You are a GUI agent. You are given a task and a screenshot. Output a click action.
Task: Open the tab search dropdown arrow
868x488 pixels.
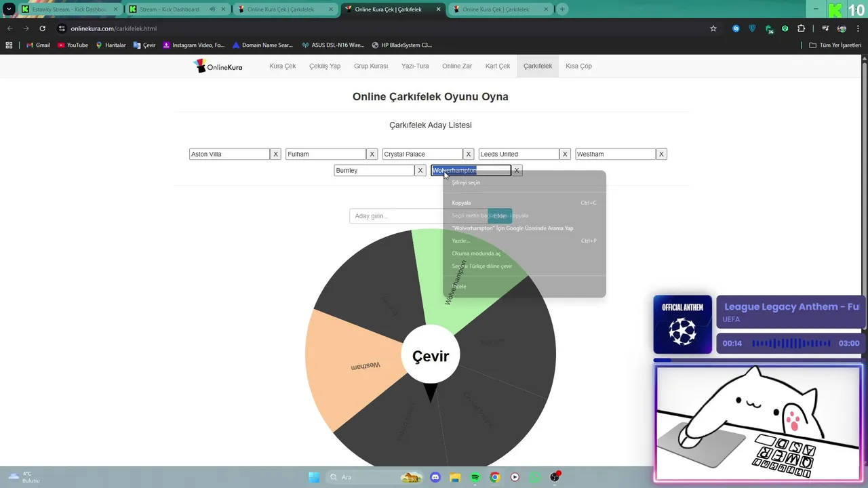point(9,9)
